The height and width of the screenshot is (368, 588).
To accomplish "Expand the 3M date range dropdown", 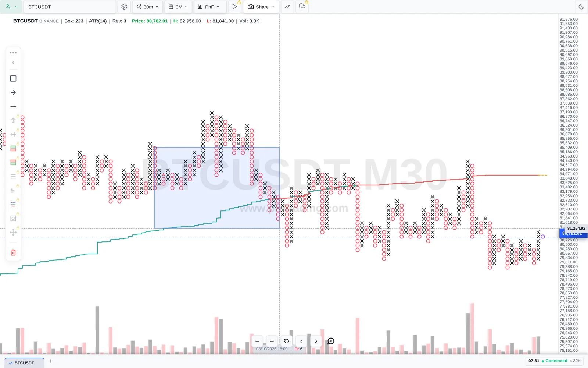I will click(178, 7).
